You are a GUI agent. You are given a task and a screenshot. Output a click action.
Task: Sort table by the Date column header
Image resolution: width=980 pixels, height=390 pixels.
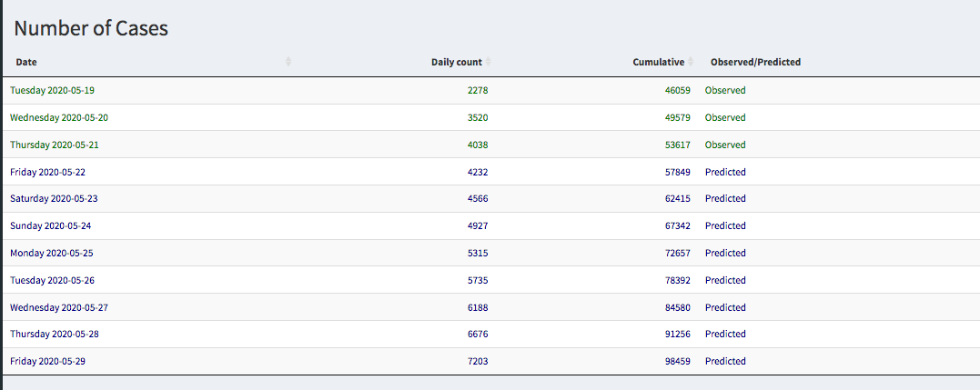26,62
